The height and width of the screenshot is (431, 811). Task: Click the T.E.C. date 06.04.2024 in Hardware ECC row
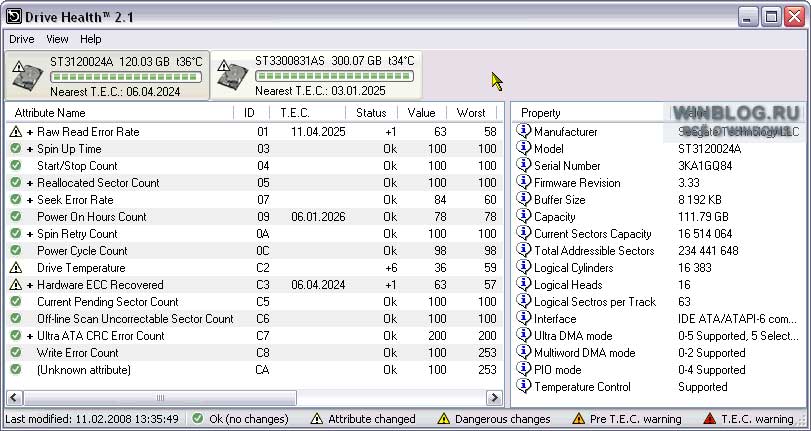pyautogui.click(x=318, y=285)
